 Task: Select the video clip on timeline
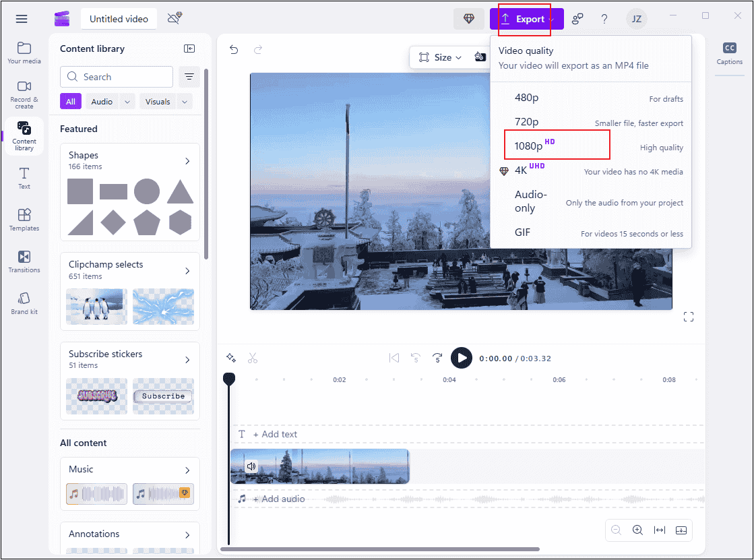pyautogui.click(x=320, y=466)
